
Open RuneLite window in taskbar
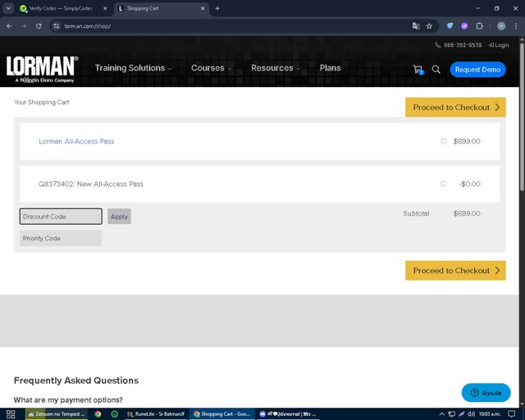[156, 414]
